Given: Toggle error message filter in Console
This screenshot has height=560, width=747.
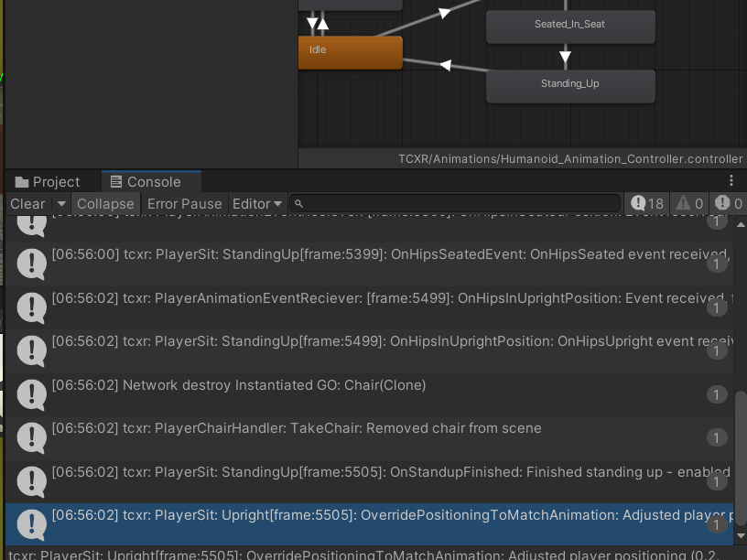Looking at the screenshot, I should point(728,203).
